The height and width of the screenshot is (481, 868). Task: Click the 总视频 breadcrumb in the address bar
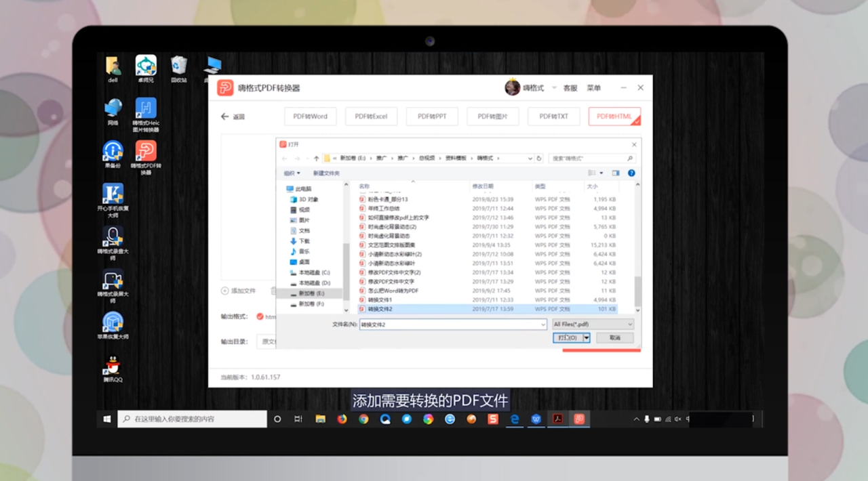click(427, 158)
